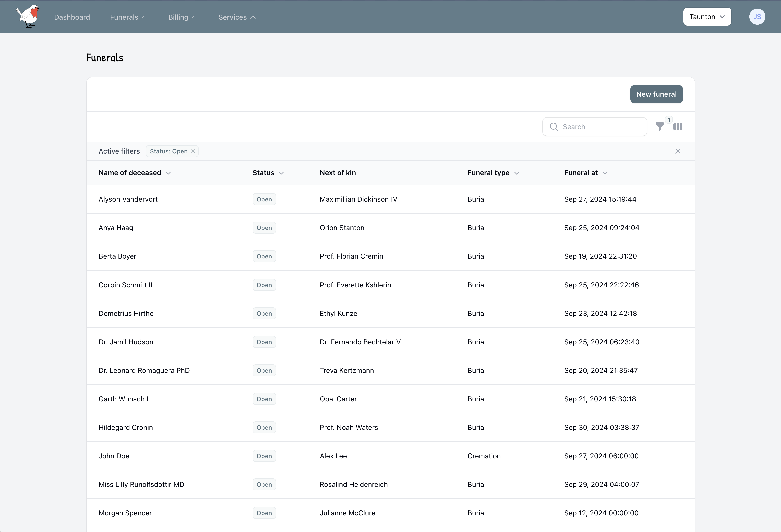Expand the Services navigation menu

click(x=237, y=17)
